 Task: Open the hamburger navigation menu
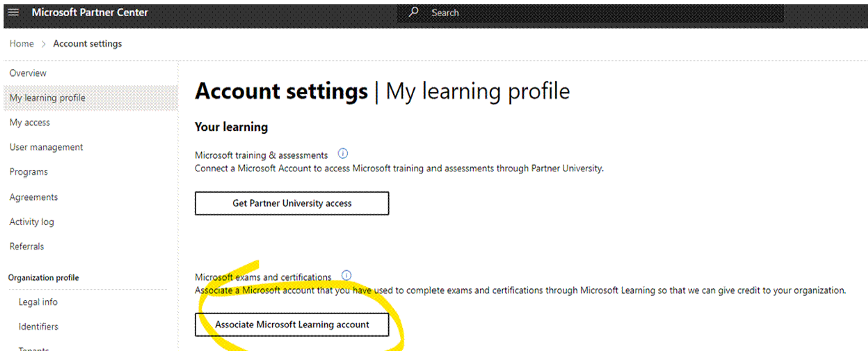point(14,12)
